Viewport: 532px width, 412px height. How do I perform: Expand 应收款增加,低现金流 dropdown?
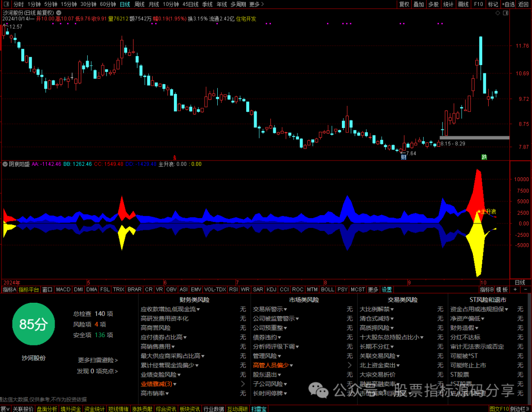(170, 309)
